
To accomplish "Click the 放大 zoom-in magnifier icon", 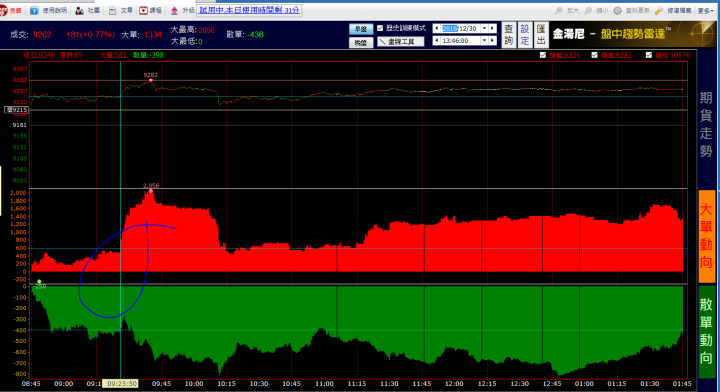I will [x=559, y=10].
